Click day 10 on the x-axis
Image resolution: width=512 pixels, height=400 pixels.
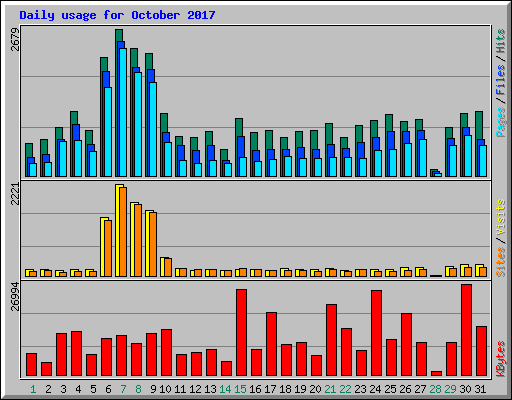(165, 389)
